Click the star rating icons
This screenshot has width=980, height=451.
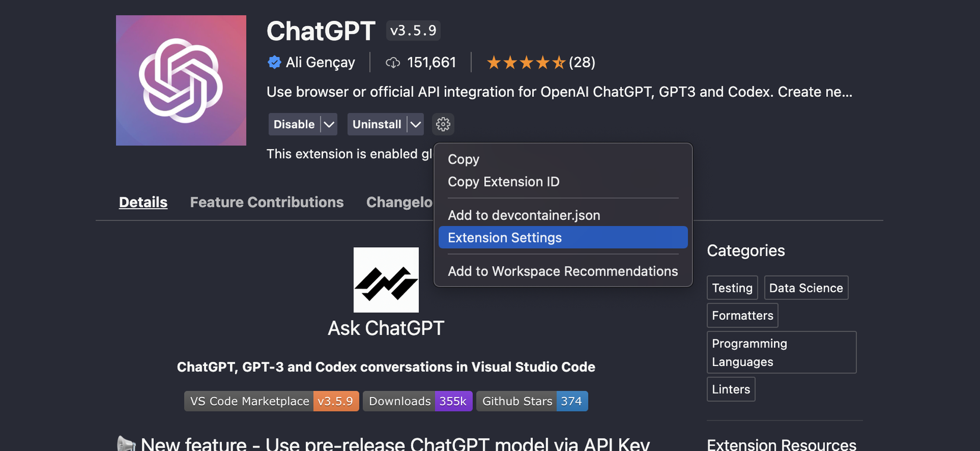[x=526, y=62]
